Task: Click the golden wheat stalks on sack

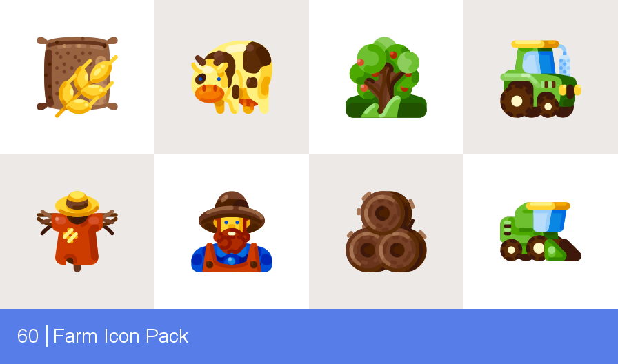Action: 86,87
